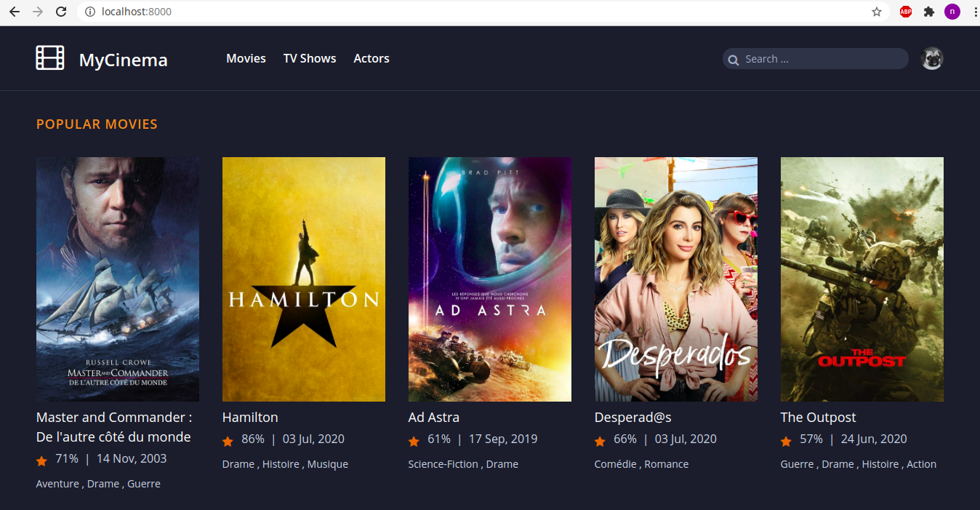
Task: Click the Master and Commander title link
Action: coord(114,427)
